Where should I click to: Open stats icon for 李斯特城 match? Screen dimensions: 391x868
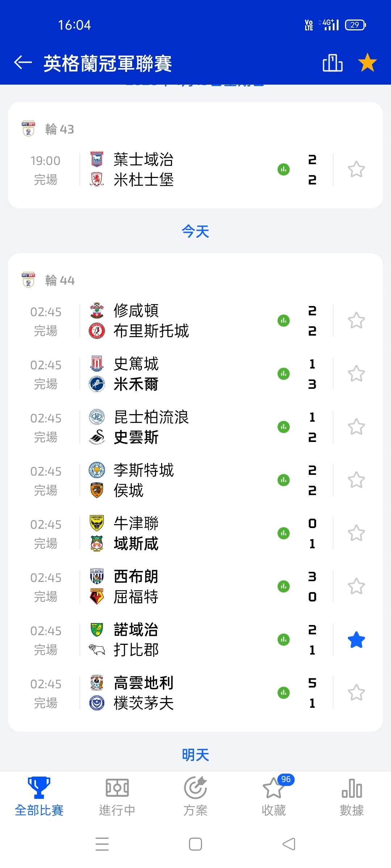(x=283, y=480)
